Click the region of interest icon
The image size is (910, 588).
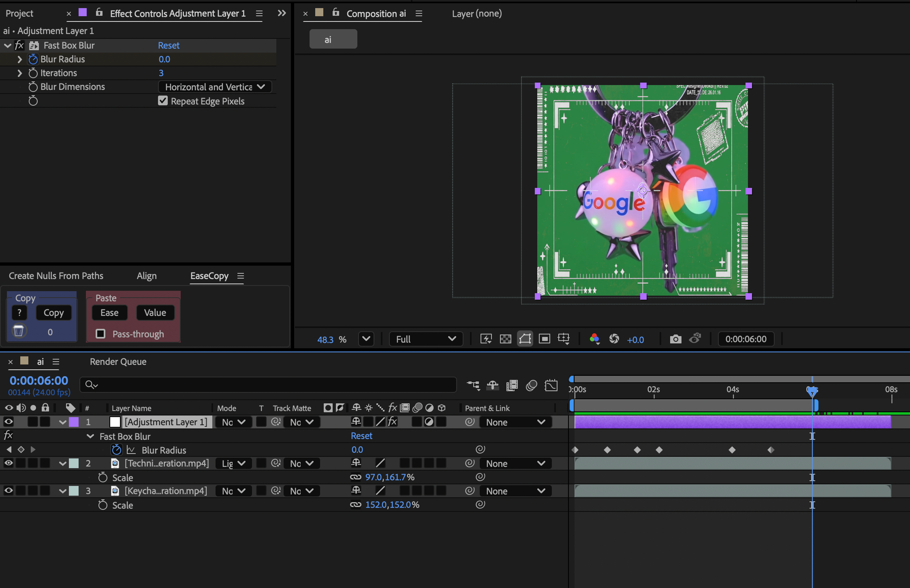point(544,339)
